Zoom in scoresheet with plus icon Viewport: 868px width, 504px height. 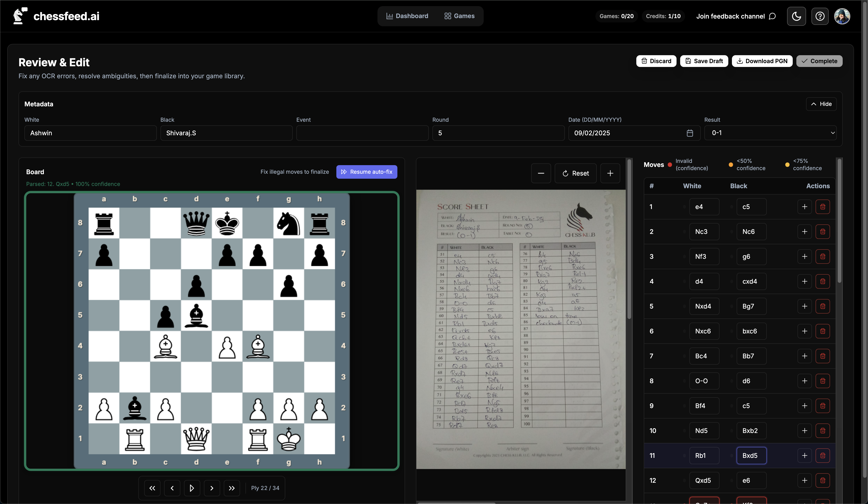click(x=610, y=173)
